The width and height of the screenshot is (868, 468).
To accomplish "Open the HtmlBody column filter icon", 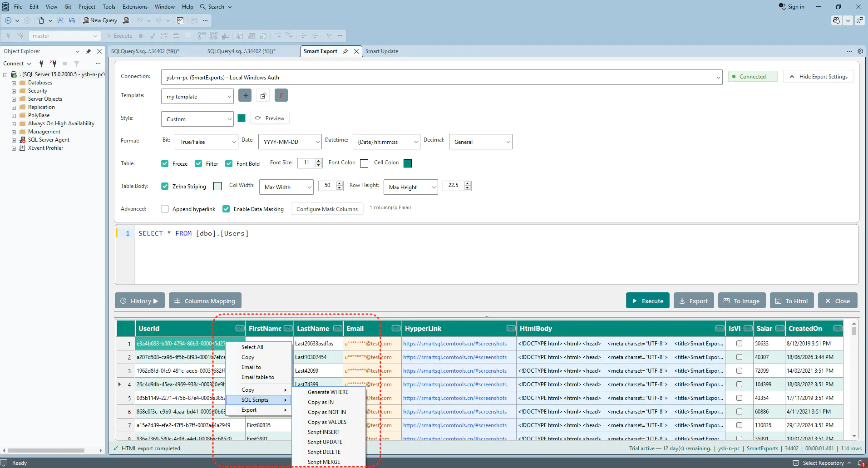I will click(x=720, y=328).
